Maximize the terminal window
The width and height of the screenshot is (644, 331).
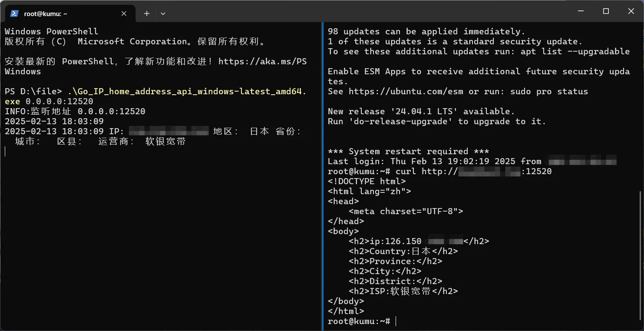coord(606,11)
